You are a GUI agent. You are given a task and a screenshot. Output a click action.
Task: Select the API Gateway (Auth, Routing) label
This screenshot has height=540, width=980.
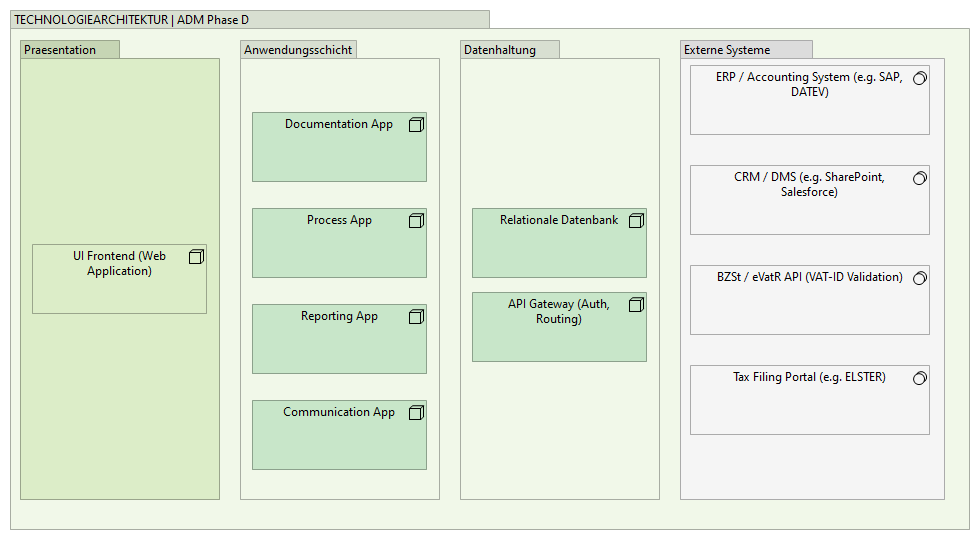click(558, 311)
